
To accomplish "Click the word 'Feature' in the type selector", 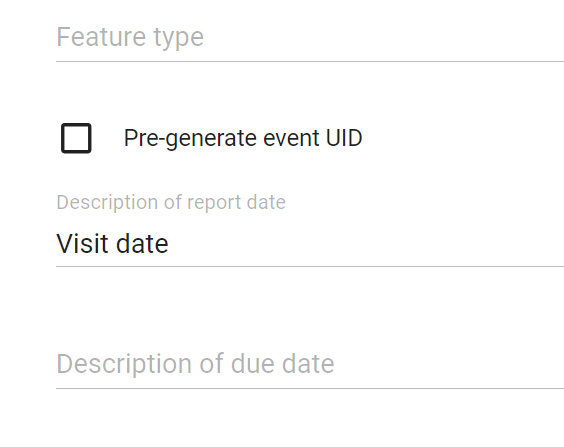I will point(101,37).
